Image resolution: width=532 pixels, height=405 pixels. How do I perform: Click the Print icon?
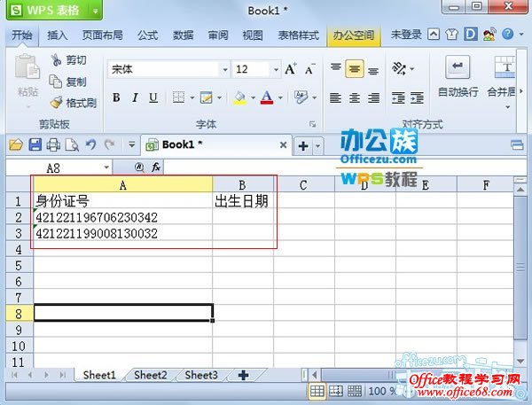point(53,144)
